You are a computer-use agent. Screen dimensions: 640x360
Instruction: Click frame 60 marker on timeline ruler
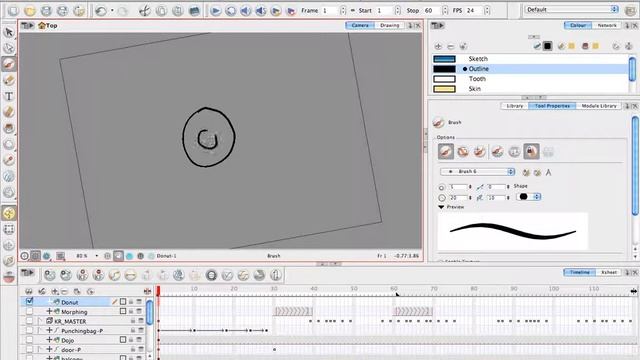click(x=394, y=289)
